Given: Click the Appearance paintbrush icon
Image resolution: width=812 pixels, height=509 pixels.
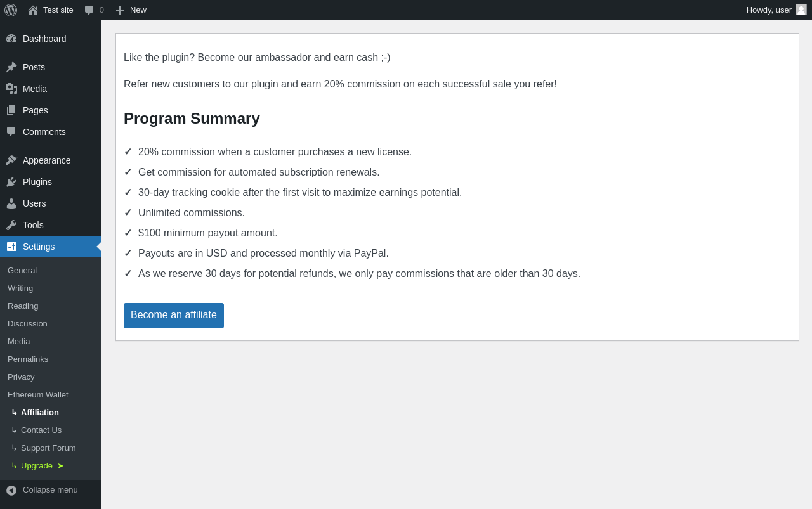Looking at the screenshot, I should (11, 160).
